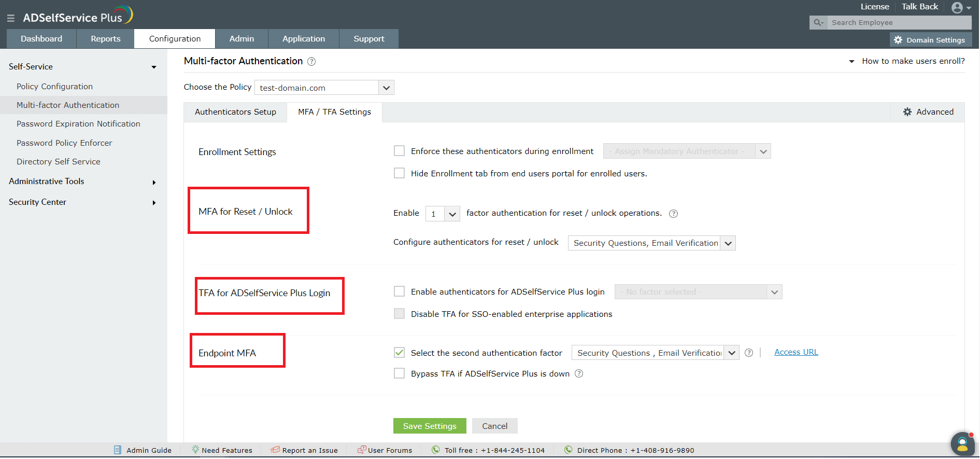Click the Report an Issue link
The width and height of the screenshot is (980, 459).
click(310, 450)
